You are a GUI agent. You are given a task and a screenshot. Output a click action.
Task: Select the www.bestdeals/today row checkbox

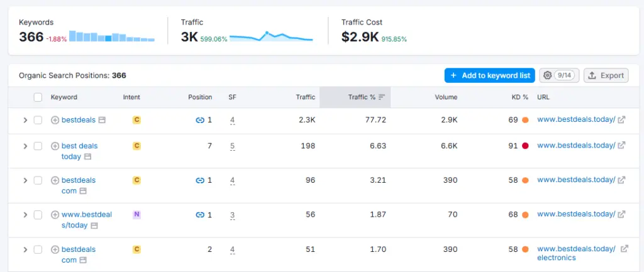38,215
